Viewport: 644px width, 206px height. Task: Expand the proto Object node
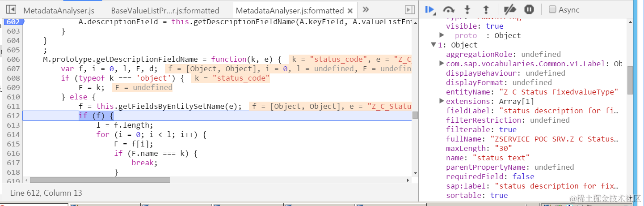(x=442, y=35)
